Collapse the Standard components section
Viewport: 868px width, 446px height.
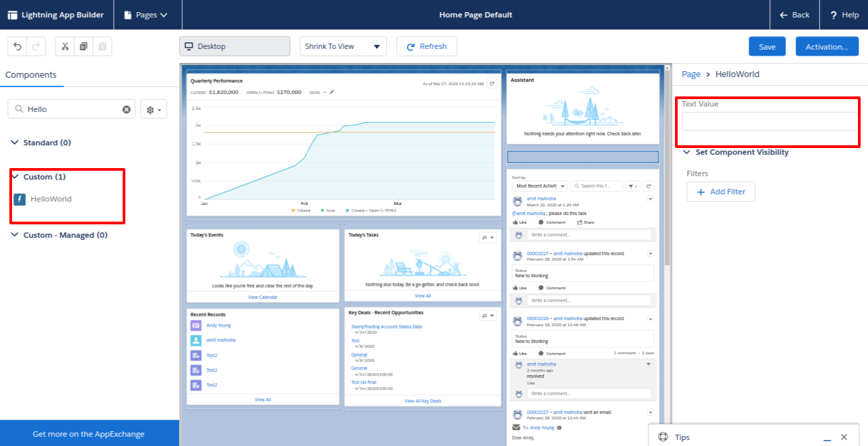(15, 143)
